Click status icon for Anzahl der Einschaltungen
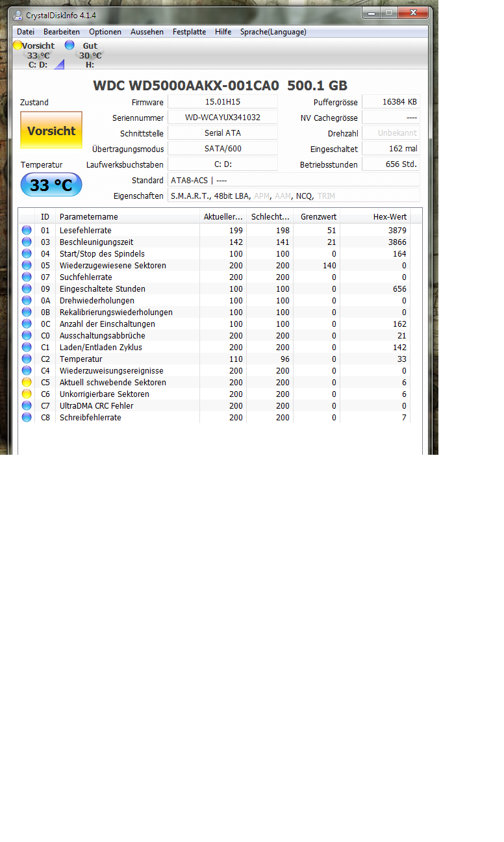 [27, 324]
